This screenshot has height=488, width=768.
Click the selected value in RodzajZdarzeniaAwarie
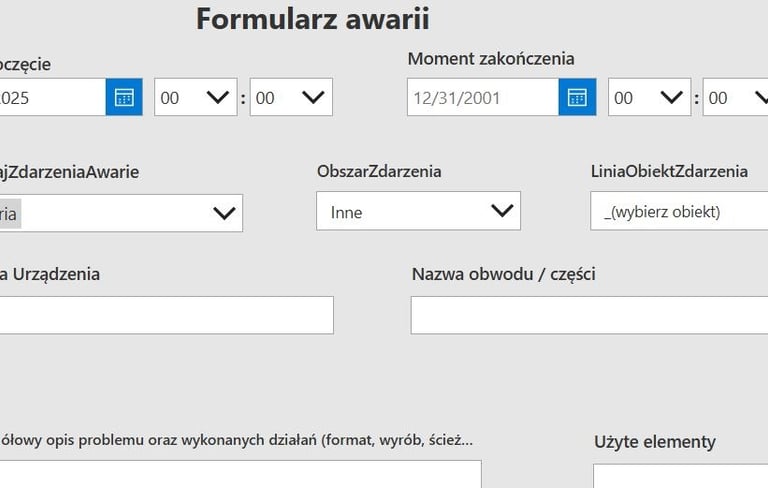[x=10, y=214]
